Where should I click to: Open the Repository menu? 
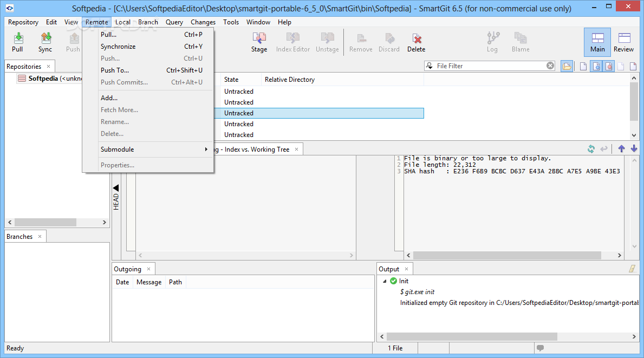(x=23, y=22)
